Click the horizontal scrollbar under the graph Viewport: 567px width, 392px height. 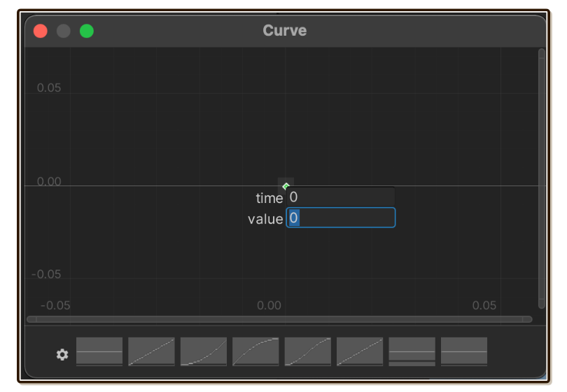pyautogui.click(x=279, y=319)
